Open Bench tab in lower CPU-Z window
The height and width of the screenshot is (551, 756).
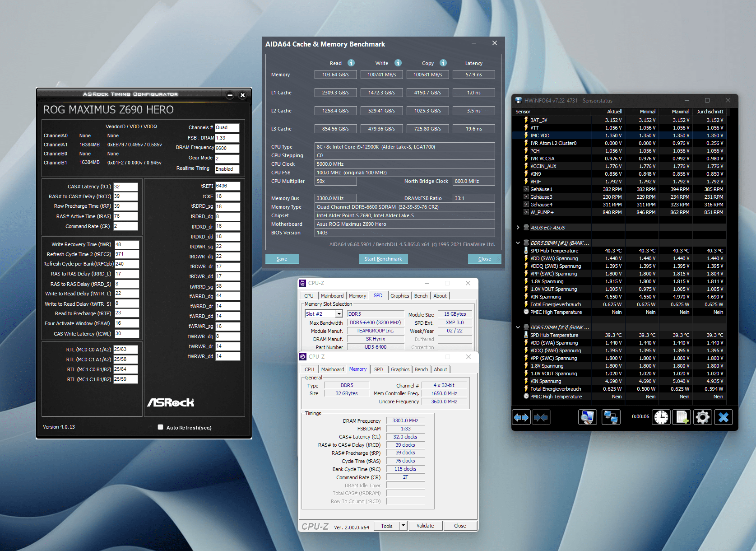[x=421, y=369]
